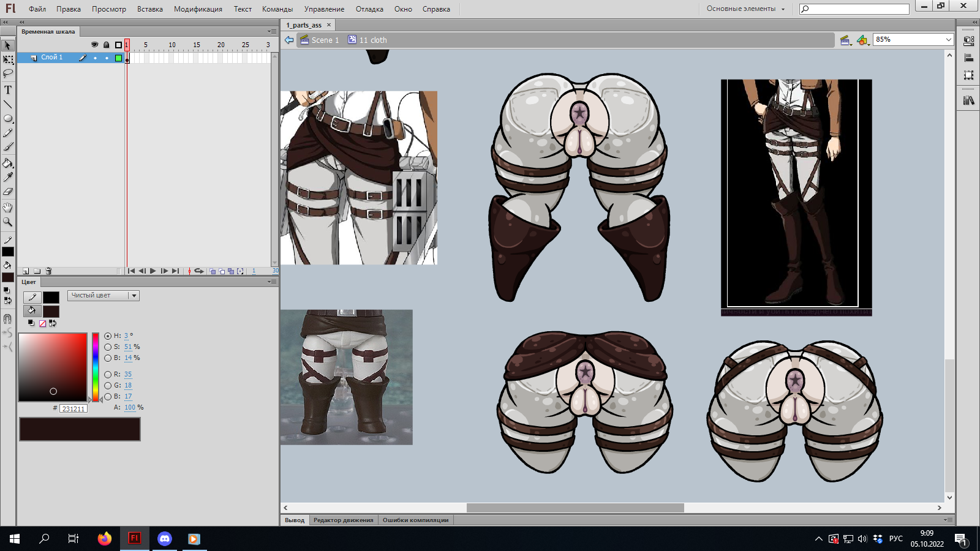Viewport: 980px width, 551px height.
Task: Click Edit Symbols icon above stage
Action: click(x=863, y=40)
